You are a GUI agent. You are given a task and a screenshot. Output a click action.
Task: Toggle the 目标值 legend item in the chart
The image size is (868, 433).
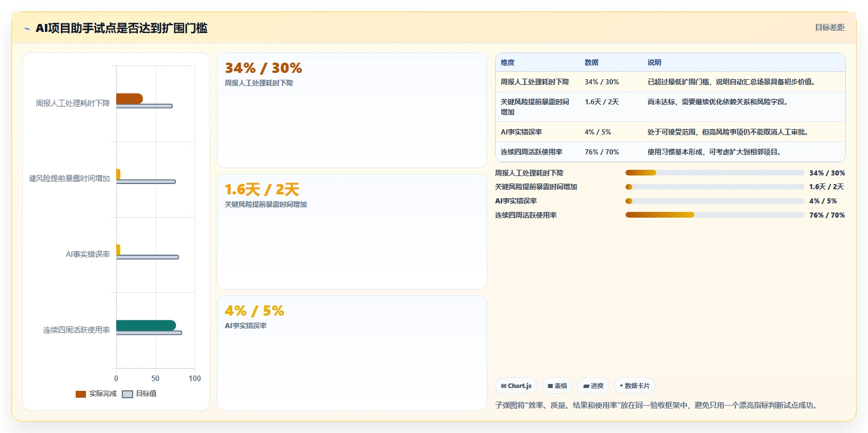[139, 394]
